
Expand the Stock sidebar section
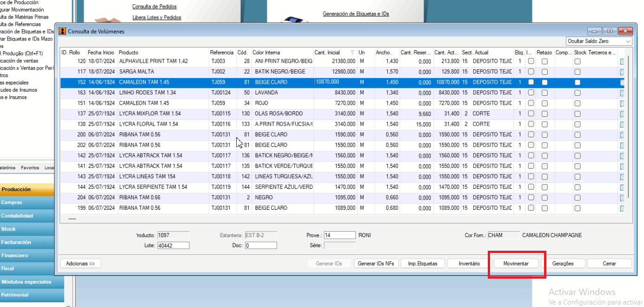click(x=27, y=229)
